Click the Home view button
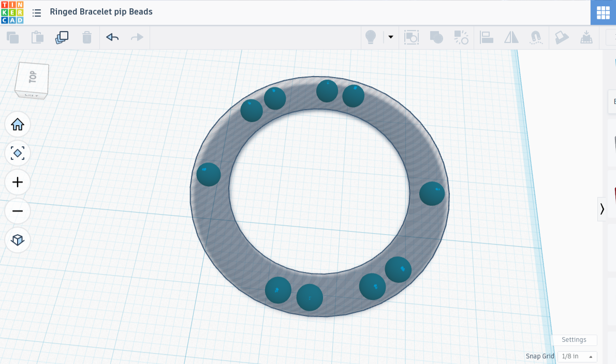 click(18, 124)
